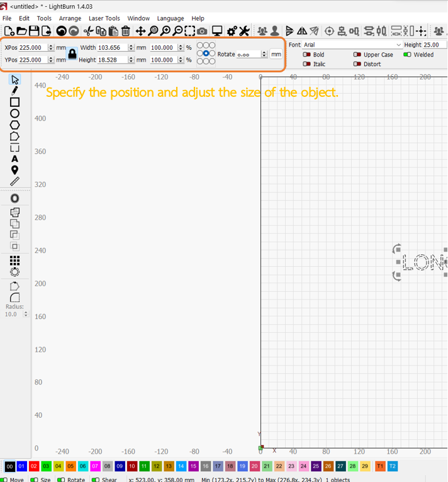
Task: Select the Text tool A icon
Action: tap(14, 159)
